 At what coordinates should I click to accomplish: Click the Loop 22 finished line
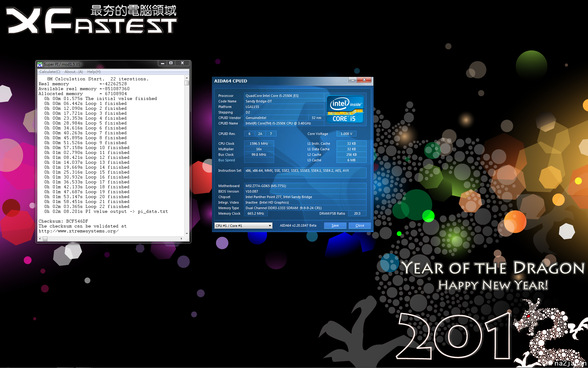tap(87, 206)
